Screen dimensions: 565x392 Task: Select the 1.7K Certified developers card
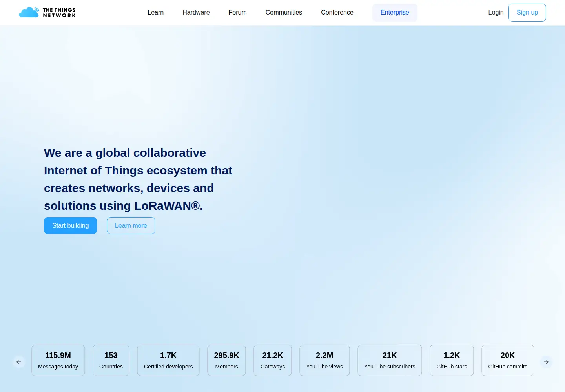click(168, 360)
